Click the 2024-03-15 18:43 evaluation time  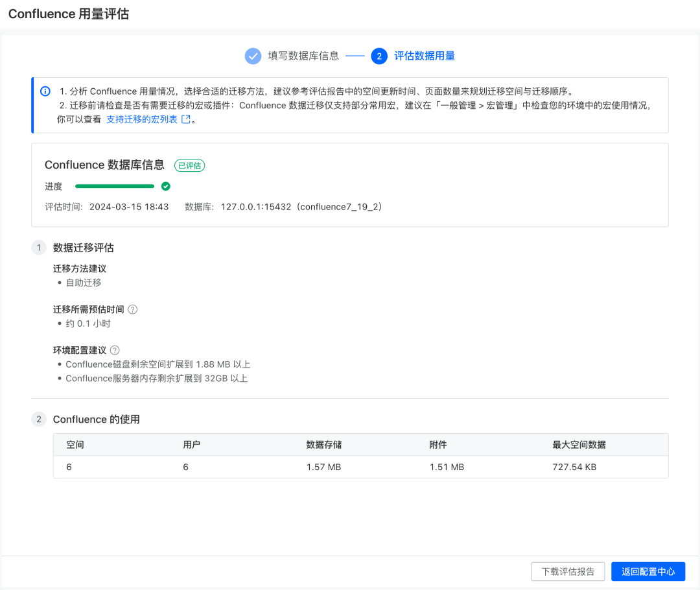click(x=129, y=207)
